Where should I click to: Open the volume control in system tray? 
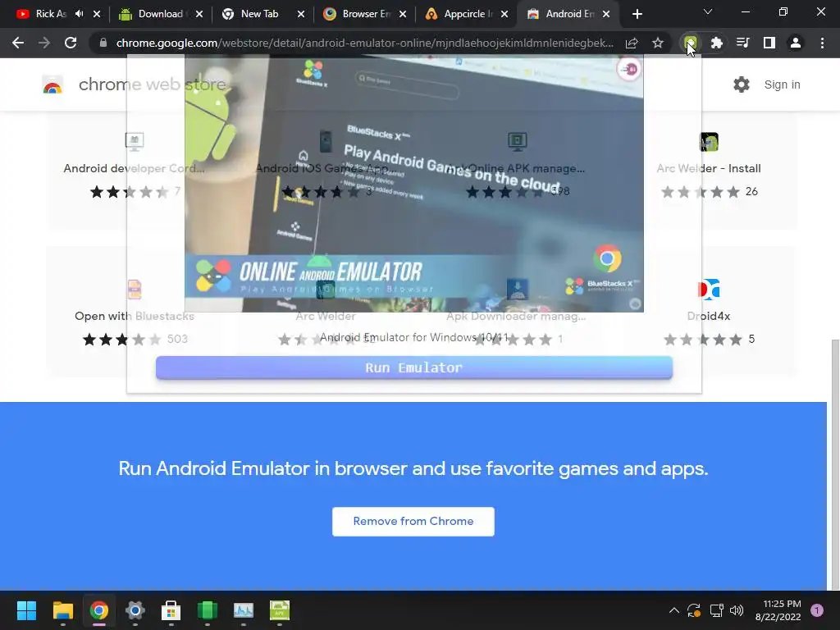[737, 610]
